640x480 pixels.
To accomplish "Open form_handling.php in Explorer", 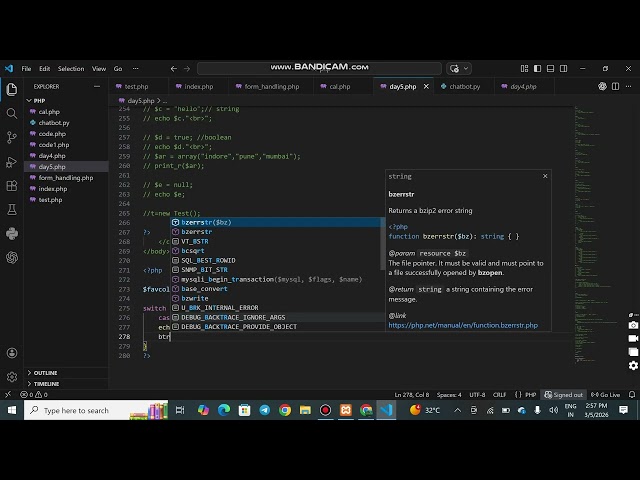I will click(66, 178).
